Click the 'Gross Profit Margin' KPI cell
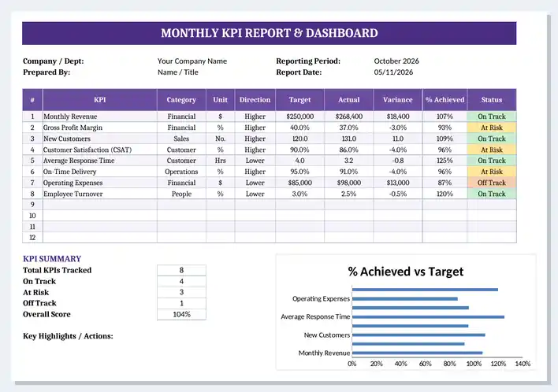The width and height of the screenshot is (558, 392). (99, 128)
